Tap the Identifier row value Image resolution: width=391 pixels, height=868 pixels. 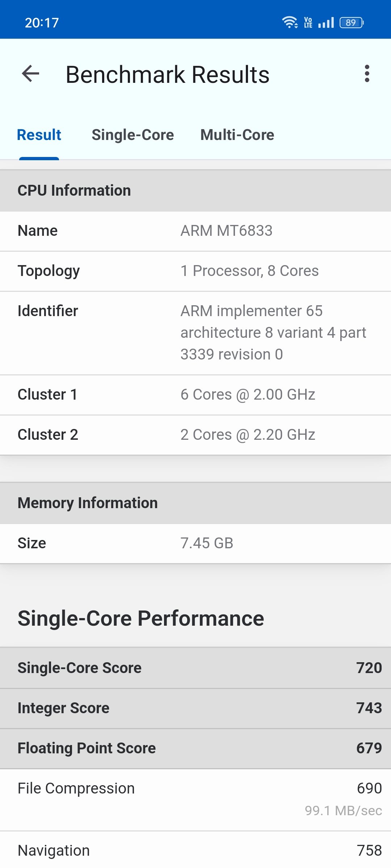[x=273, y=333]
